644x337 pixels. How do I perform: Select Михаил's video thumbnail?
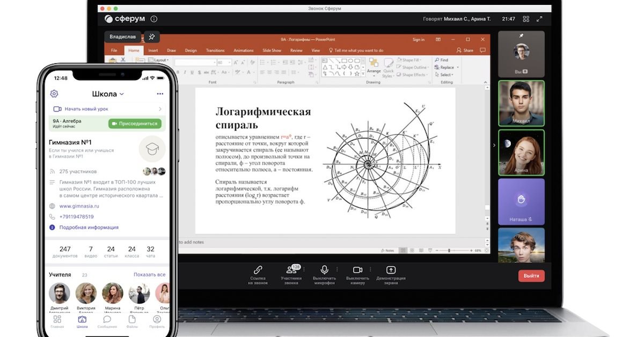pos(521,103)
